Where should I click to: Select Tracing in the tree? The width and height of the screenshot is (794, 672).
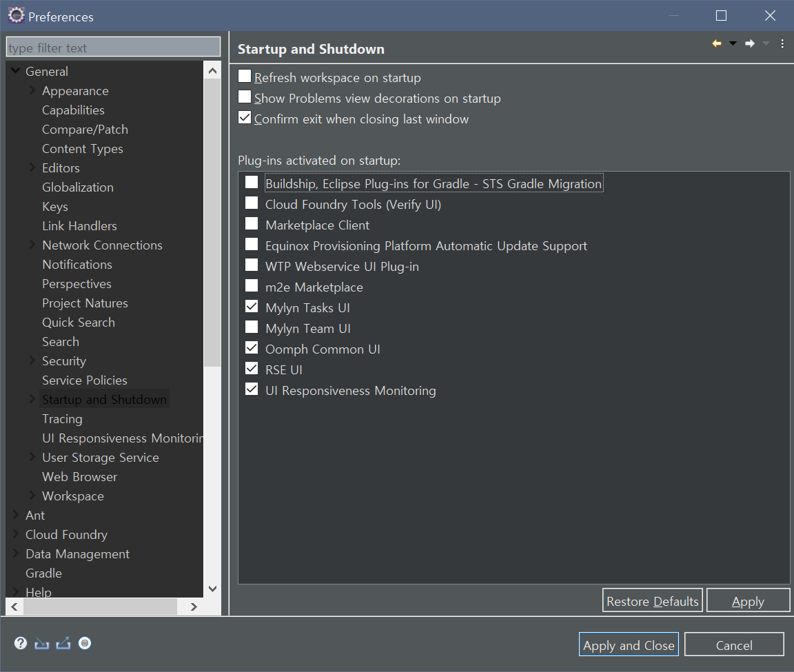62,419
